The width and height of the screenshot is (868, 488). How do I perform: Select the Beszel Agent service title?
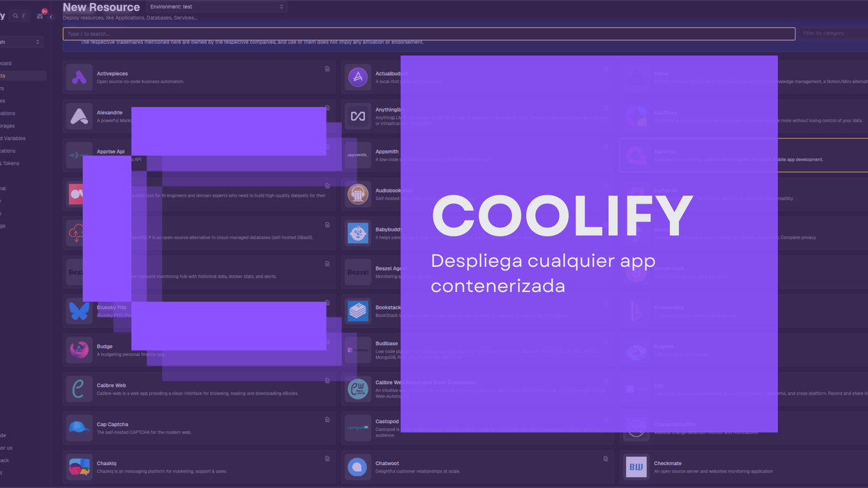click(391, 268)
